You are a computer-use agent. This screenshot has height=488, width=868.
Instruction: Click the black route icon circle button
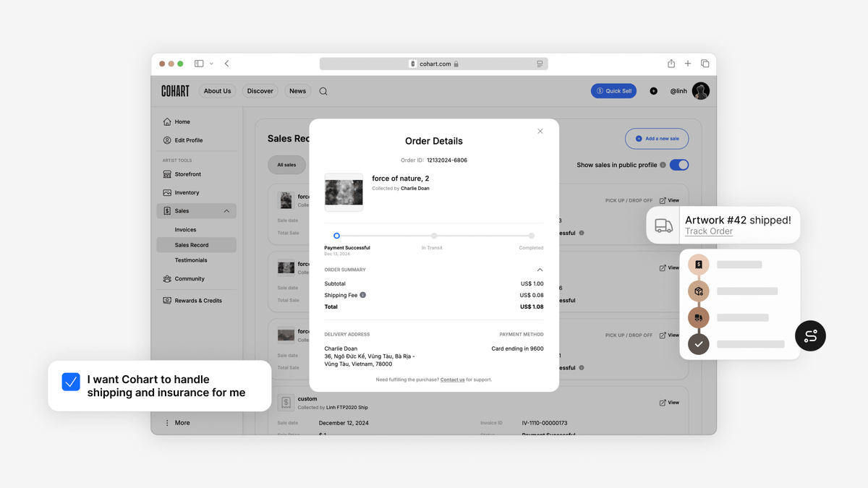tap(810, 336)
